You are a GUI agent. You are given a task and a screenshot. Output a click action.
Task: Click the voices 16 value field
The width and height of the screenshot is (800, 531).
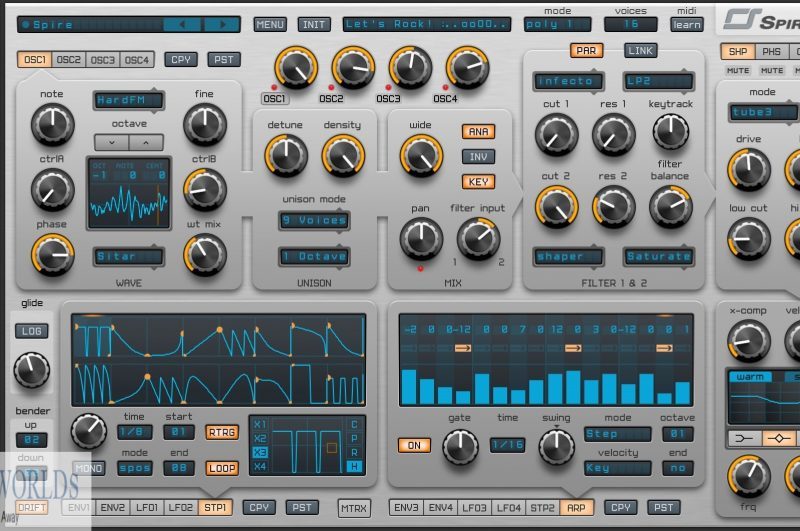[631, 24]
